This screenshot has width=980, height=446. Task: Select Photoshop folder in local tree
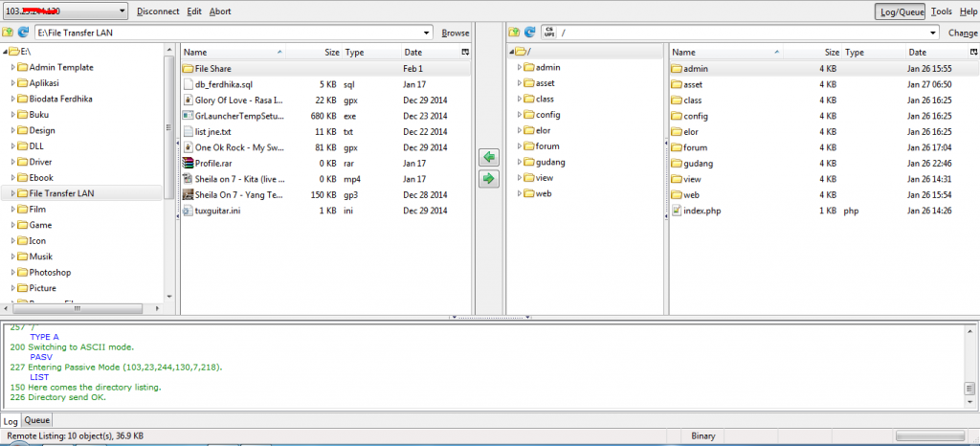50,273
